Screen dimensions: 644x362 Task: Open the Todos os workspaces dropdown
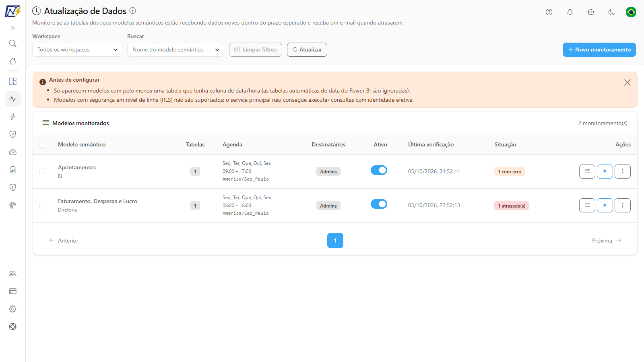coord(77,50)
